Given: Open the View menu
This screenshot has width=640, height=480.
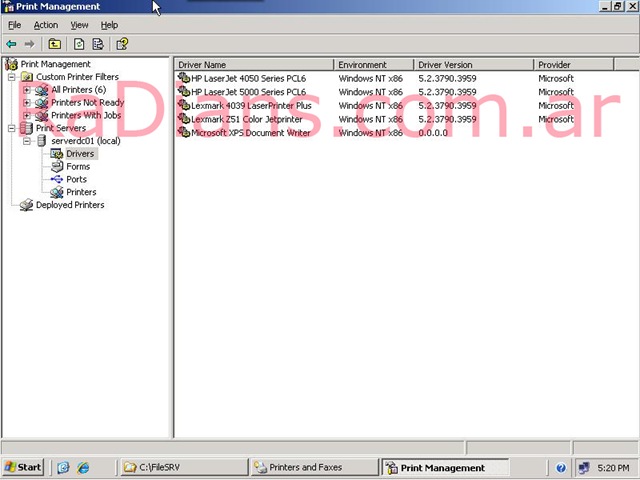Looking at the screenshot, I should [79, 25].
